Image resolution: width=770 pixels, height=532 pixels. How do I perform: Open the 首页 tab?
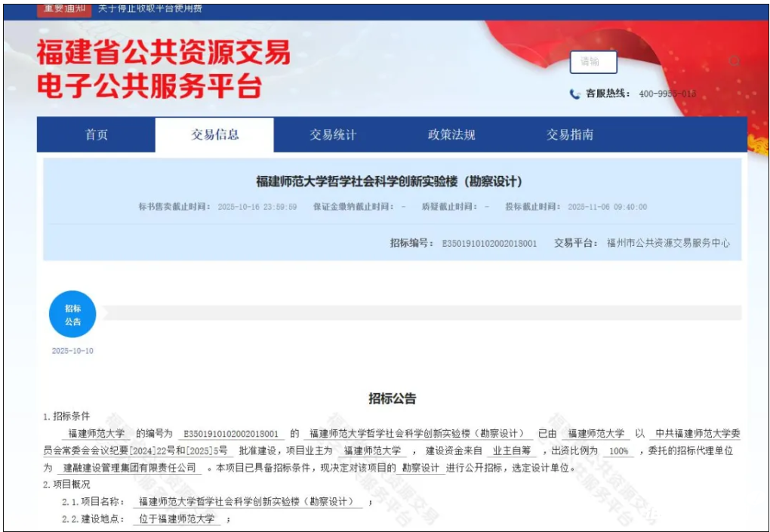point(96,135)
